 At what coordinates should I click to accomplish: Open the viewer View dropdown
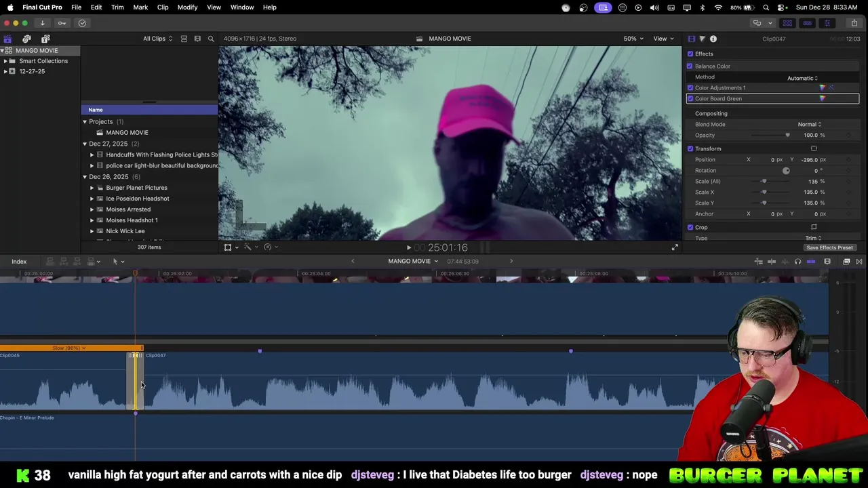[663, 39]
